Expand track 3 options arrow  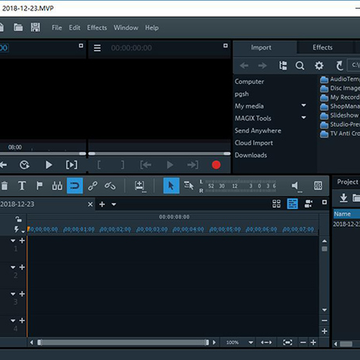[13, 294]
